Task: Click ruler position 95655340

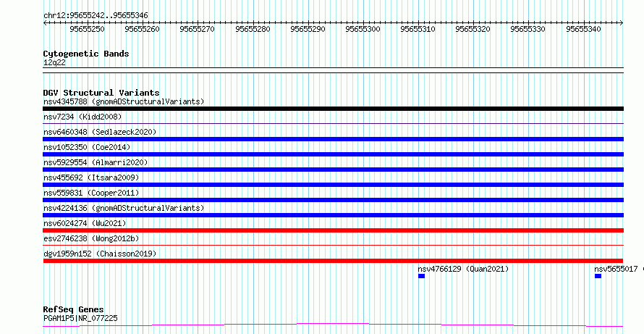Action: click(583, 29)
